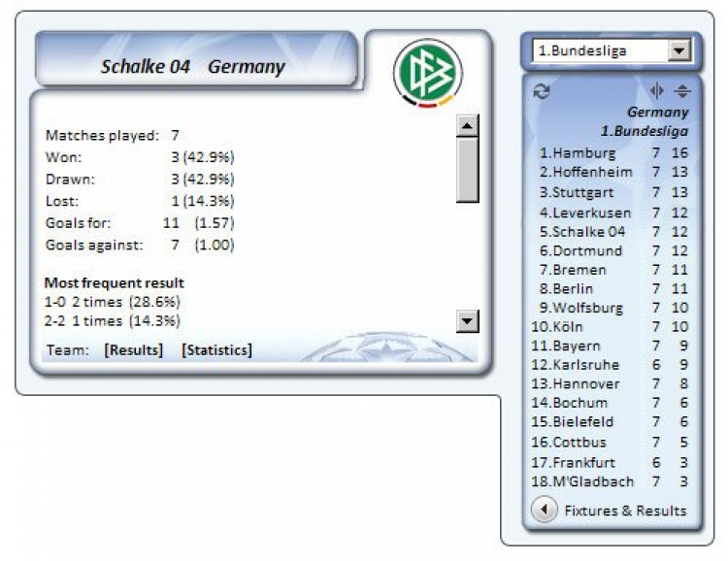Click the scrollbar up arrow in stats panel
This screenshot has width=728, height=561.
coord(467,125)
